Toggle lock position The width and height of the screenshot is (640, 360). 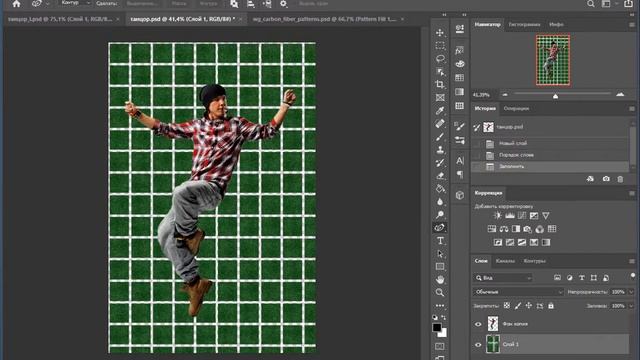click(529, 305)
